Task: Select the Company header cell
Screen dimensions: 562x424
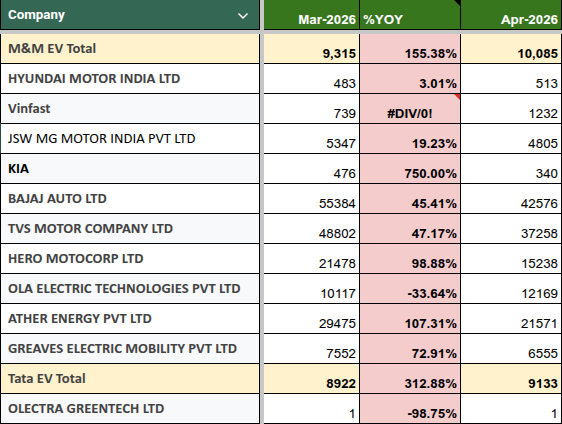Action: [130, 15]
